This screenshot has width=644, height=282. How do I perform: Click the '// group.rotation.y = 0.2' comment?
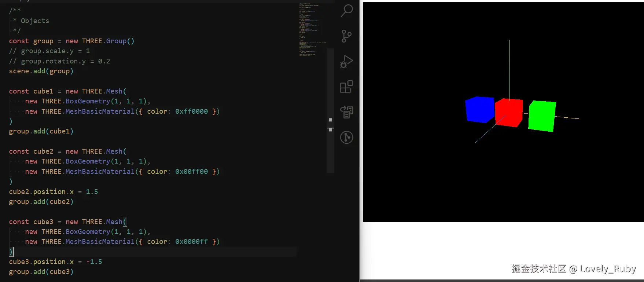(x=60, y=61)
